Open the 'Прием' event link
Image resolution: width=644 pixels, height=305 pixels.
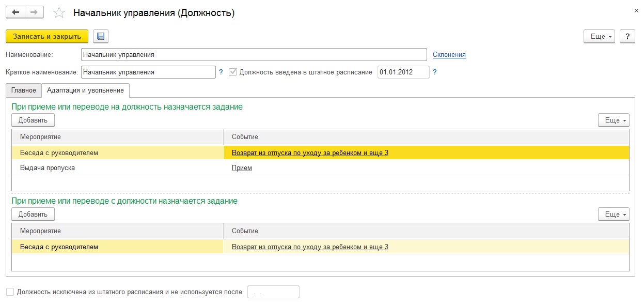(x=242, y=168)
